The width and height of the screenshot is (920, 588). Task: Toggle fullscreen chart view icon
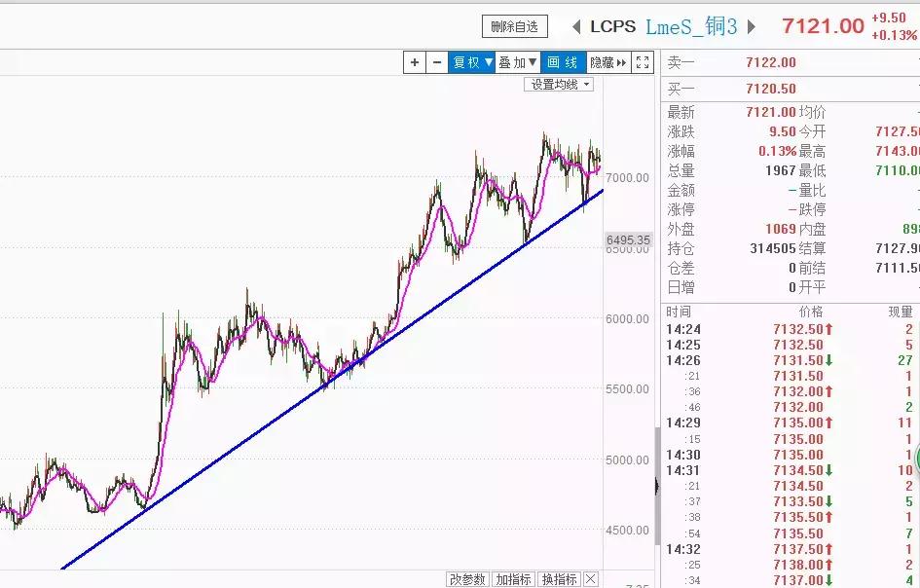[643, 62]
